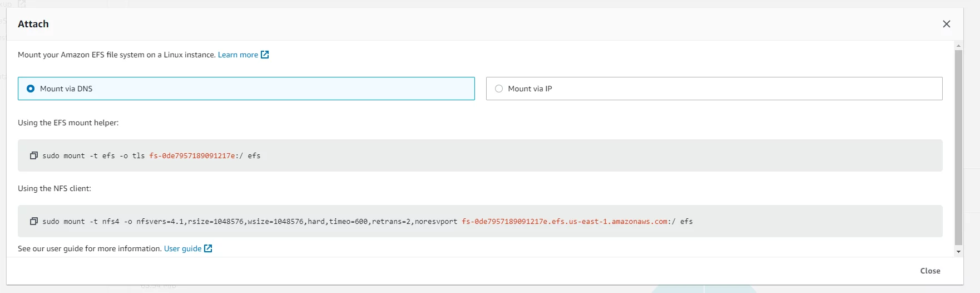Click the Attach dialog title
980x293 pixels.
(33, 24)
